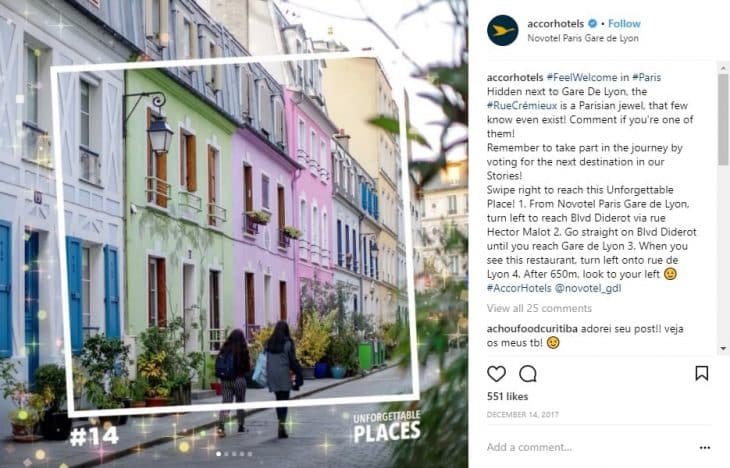View the 551 likes list
The height and width of the screenshot is (468, 730).
507,396
